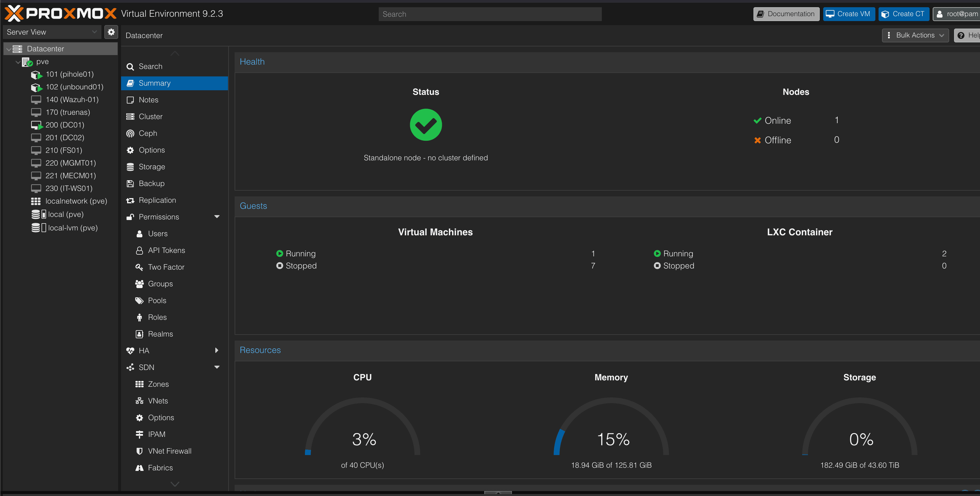Click the Realms address book icon

(139, 334)
